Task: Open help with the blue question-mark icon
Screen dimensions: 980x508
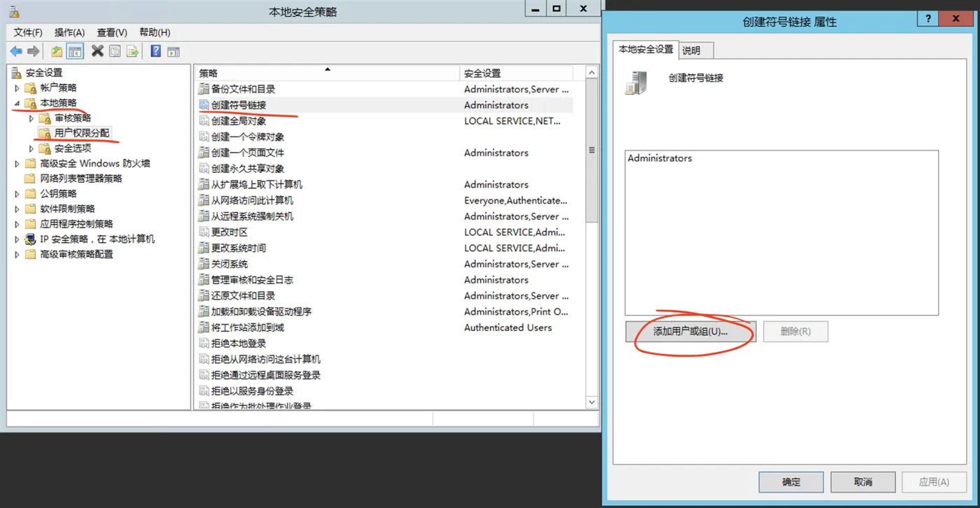Action: pyautogui.click(x=155, y=51)
